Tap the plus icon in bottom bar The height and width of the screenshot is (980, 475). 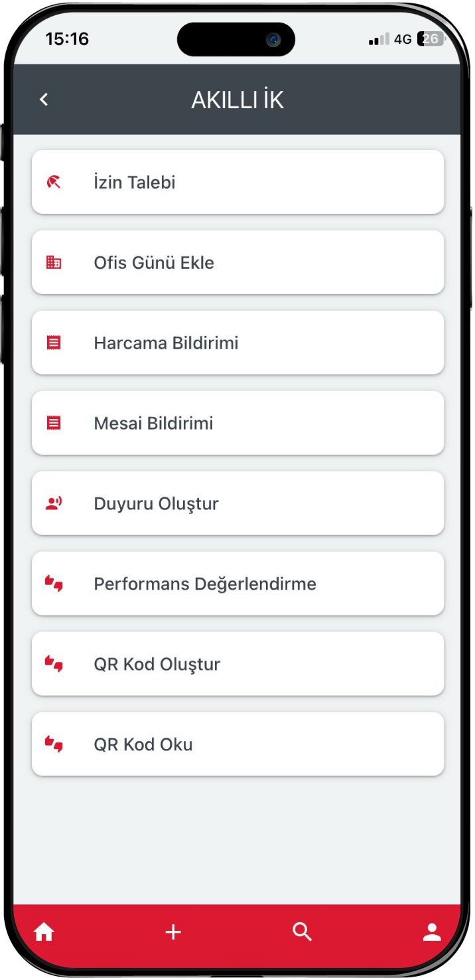point(173,932)
